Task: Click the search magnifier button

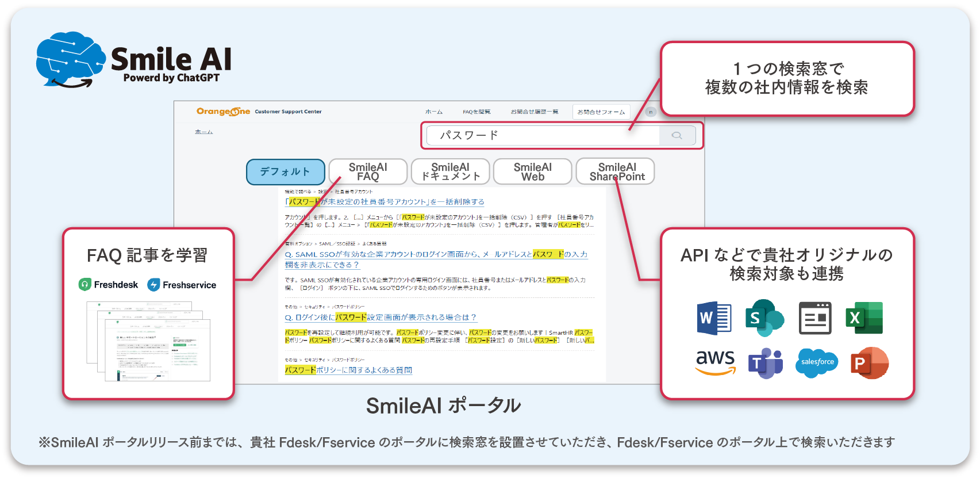Action: click(x=677, y=136)
